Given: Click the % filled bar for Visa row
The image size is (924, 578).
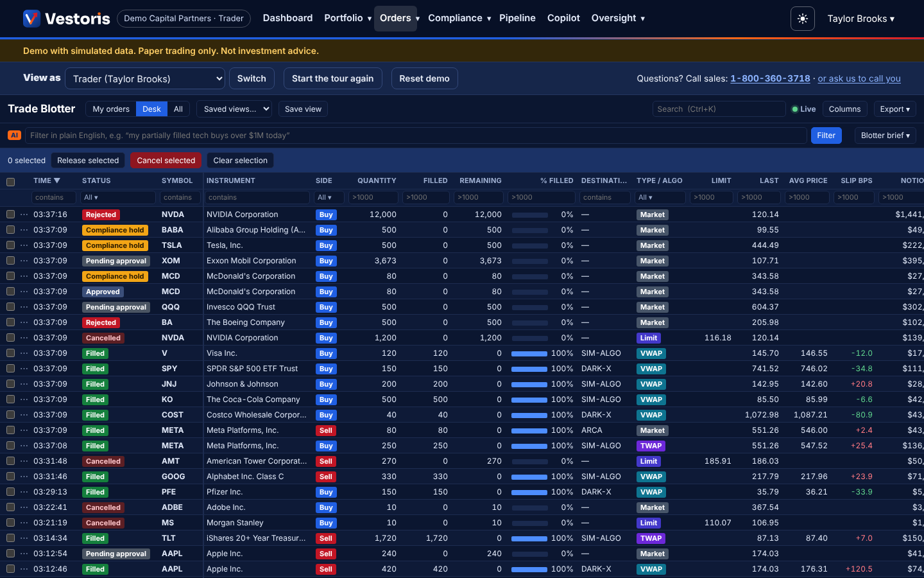Looking at the screenshot, I should coord(529,354).
